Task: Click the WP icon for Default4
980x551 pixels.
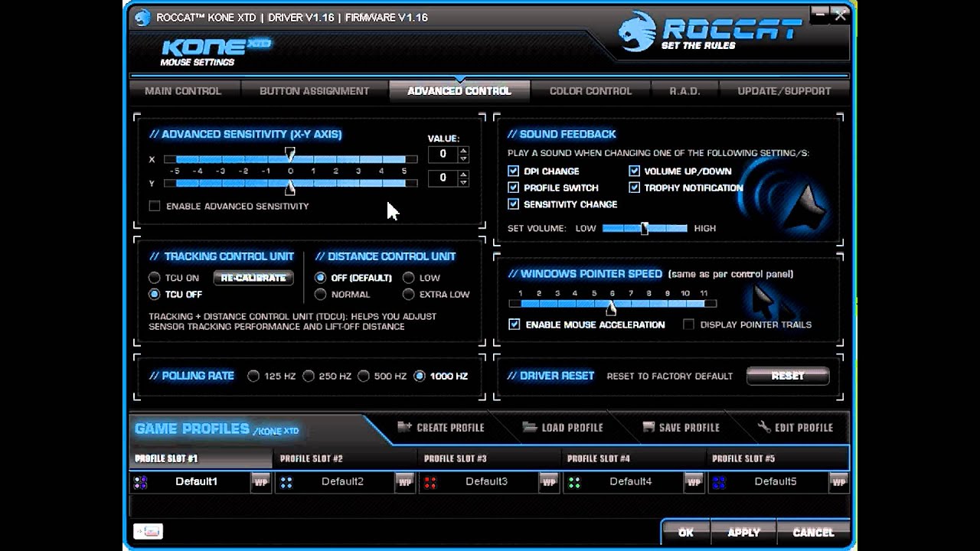Action: 694,482
